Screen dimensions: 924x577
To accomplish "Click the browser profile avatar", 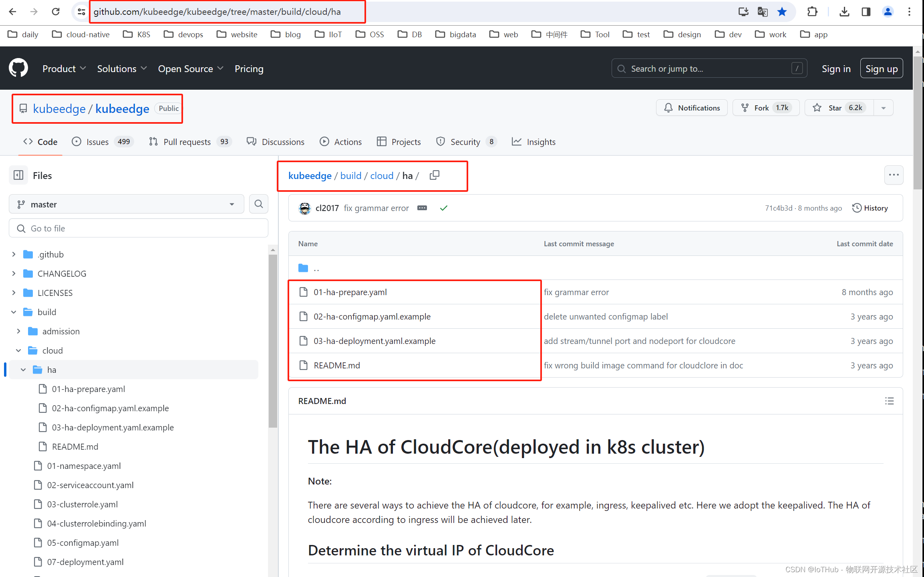I will pyautogui.click(x=888, y=12).
